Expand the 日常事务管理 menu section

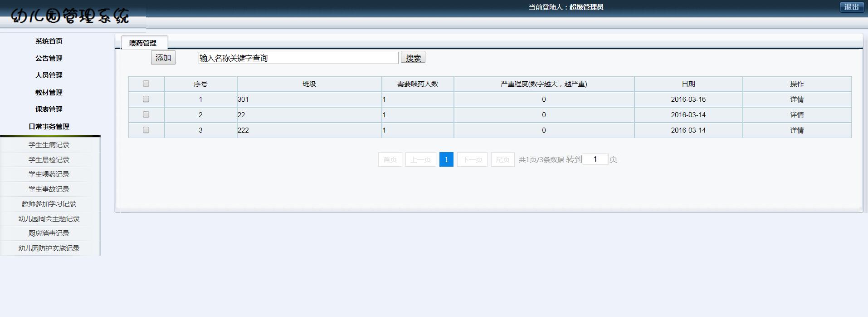coord(49,126)
